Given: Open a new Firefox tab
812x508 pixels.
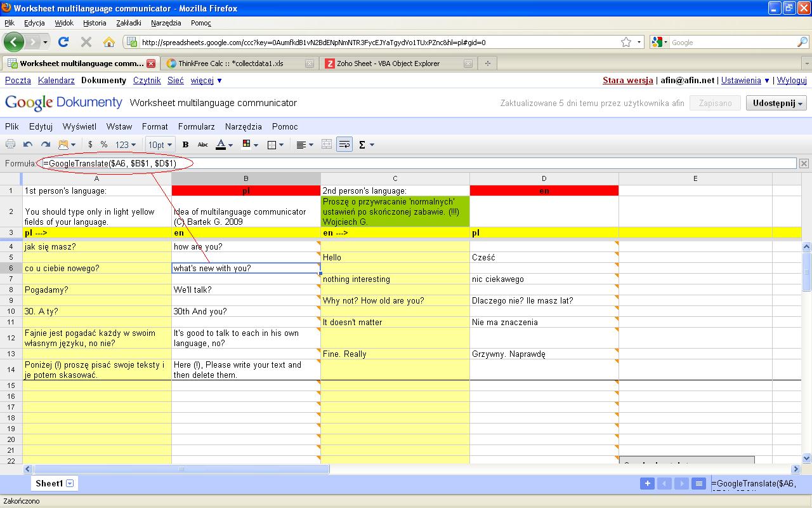Looking at the screenshot, I should pos(487,63).
